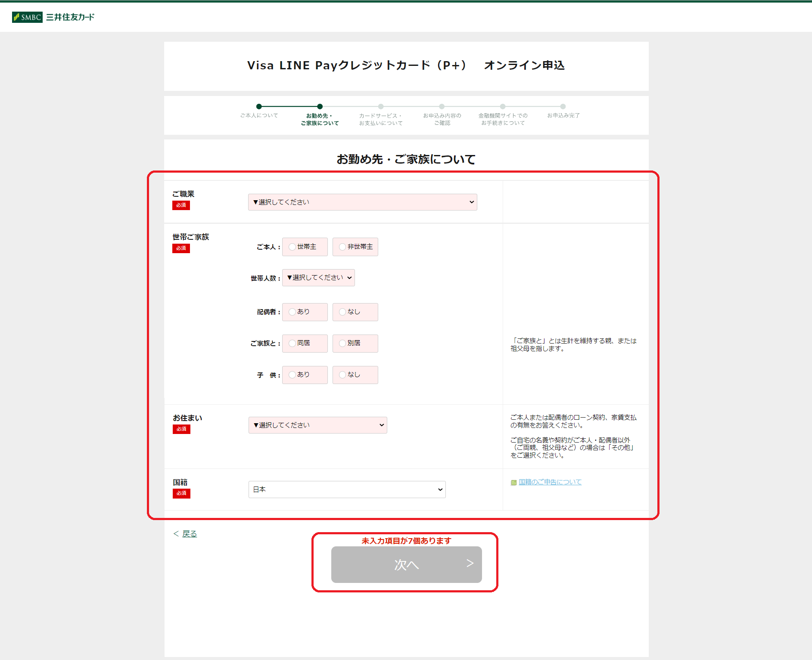This screenshot has width=812, height=660.
Task: Click the arrow icon on 次へ button
Action: 470,563
